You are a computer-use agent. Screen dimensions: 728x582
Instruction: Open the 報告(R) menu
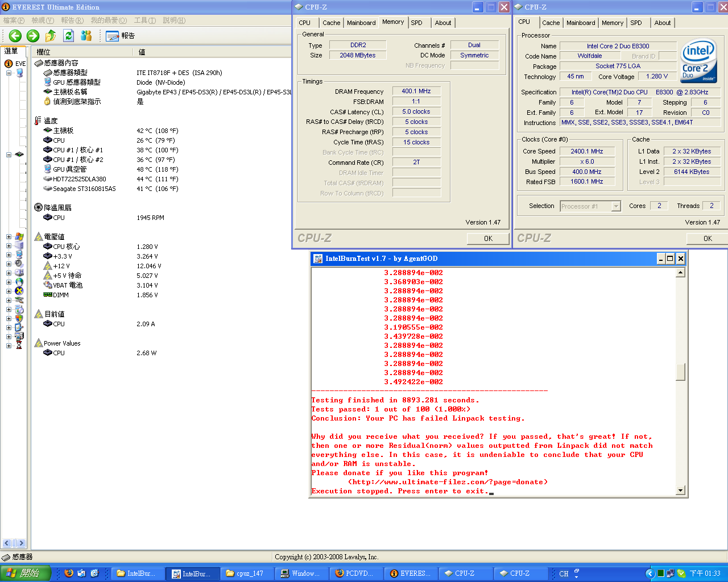coord(72,20)
